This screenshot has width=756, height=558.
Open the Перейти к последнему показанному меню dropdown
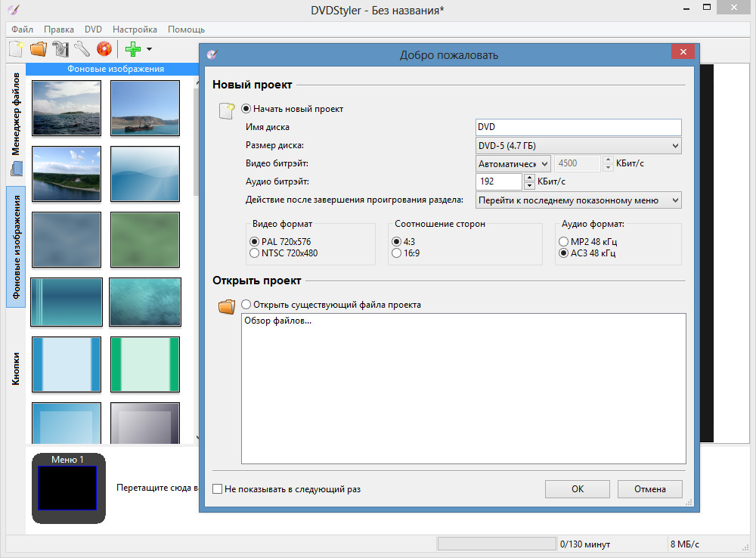578,200
